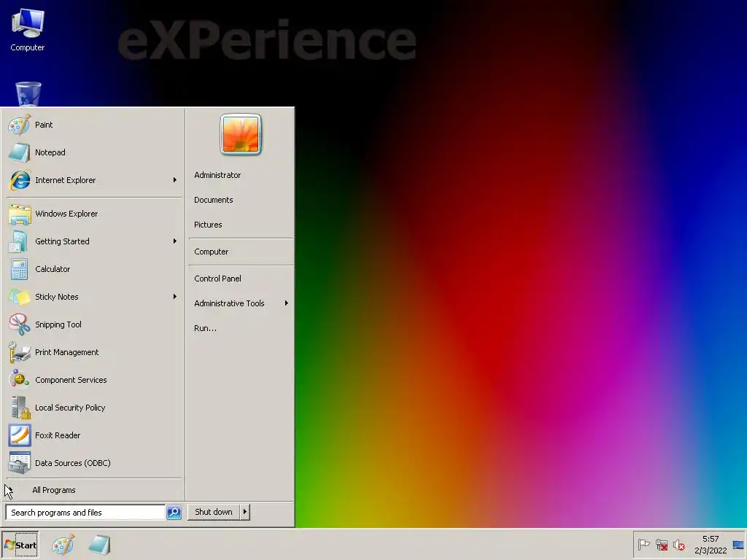The image size is (747, 560).
Task: Expand Sticky Notes submenu arrow
Action: (x=175, y=297)
